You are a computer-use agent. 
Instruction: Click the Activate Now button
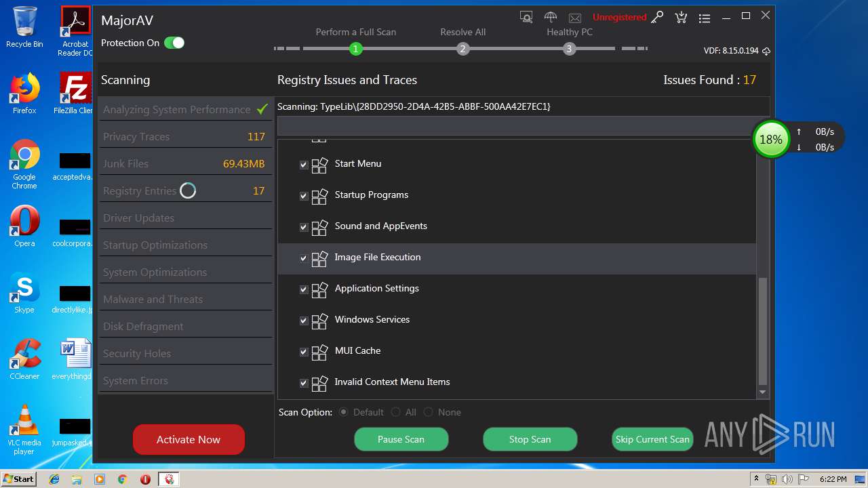click(x=189, y=439)
